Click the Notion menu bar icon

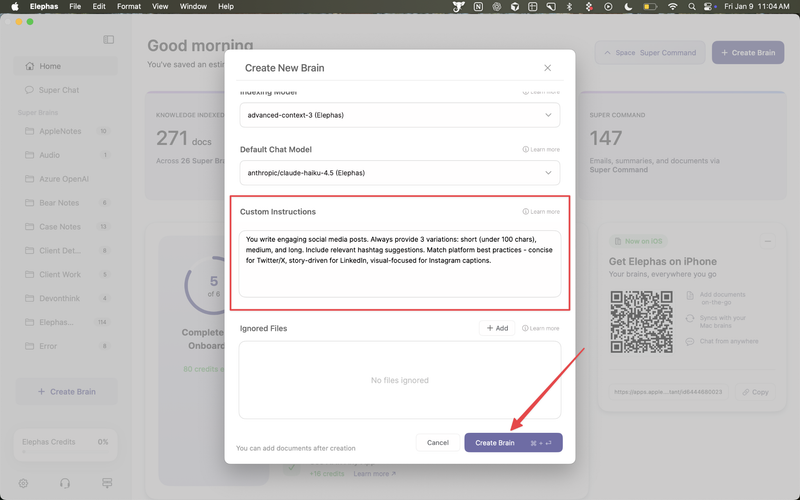click(478, 7)
